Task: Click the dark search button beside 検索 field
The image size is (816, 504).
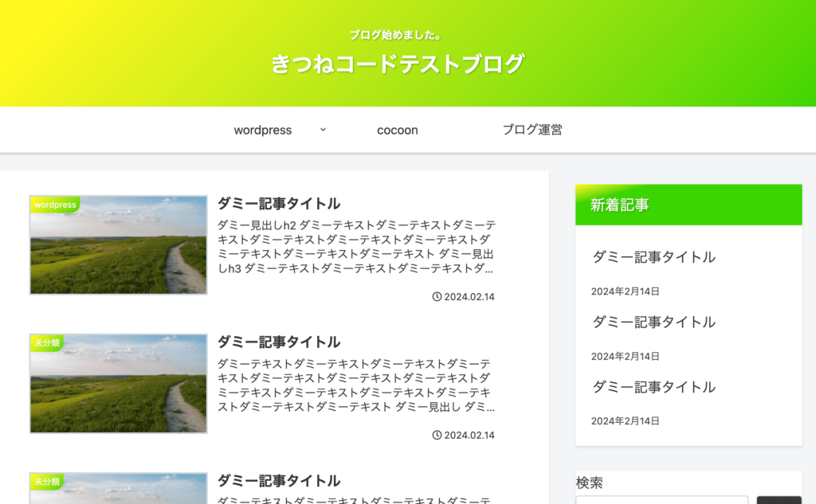Action: point(779,500)
